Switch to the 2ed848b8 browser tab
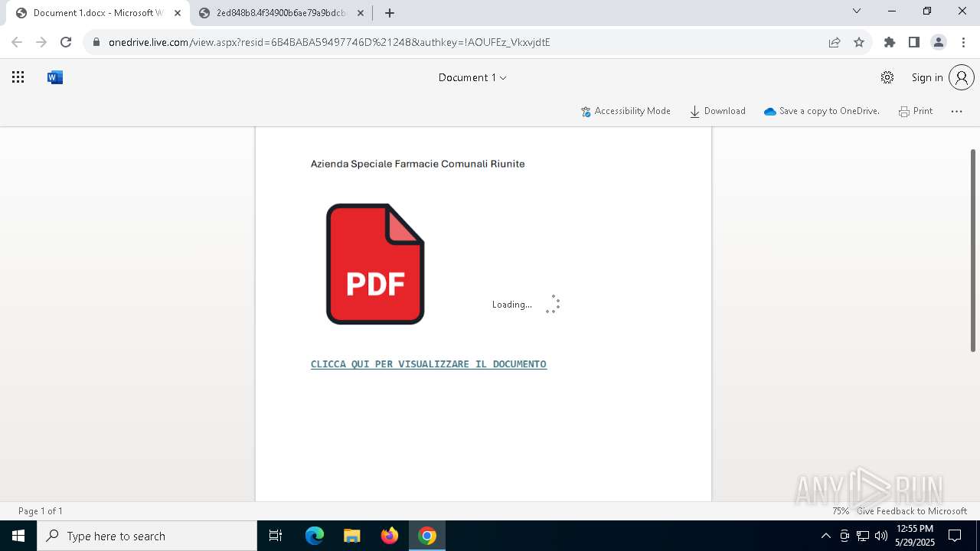 pyautogui.click(x=281, y=13)
